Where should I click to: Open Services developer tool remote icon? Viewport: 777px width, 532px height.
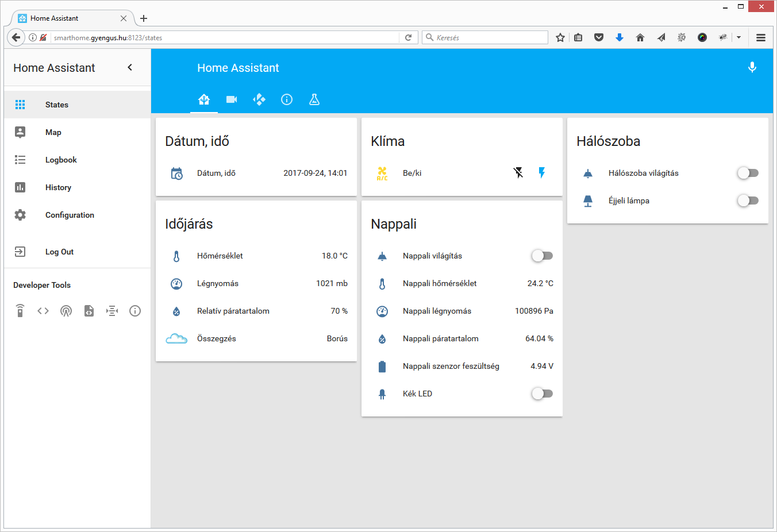pos(20,311)
